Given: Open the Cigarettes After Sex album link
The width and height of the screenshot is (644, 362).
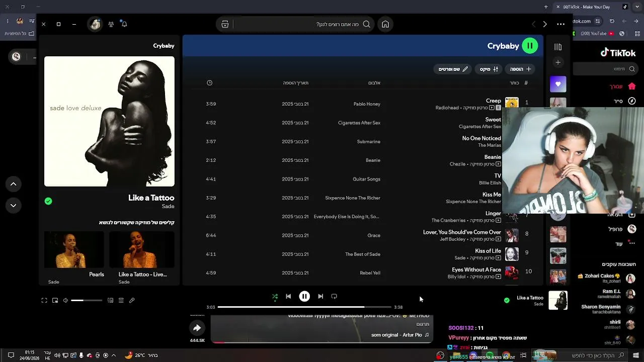Looking at the screenshot, I should pyautogui.click(x=359, y=123).
